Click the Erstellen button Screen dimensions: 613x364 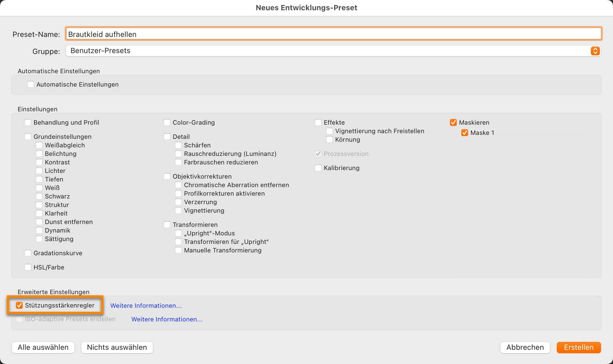coord(579,347)
